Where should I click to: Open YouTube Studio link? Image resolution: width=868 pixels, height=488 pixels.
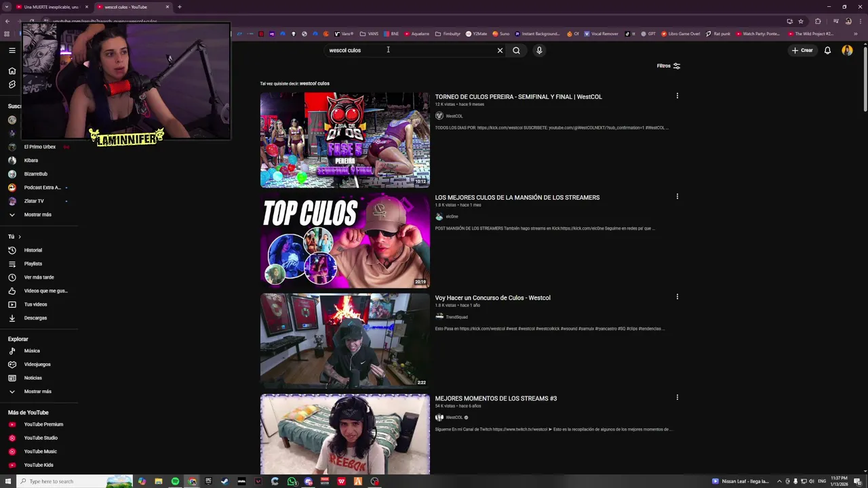(39, 438)
